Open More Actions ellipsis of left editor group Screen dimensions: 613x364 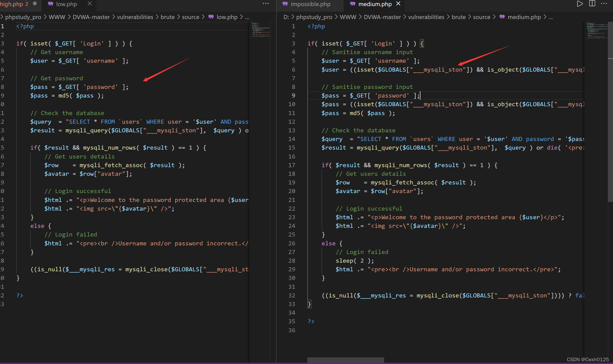tap(266, 4)
